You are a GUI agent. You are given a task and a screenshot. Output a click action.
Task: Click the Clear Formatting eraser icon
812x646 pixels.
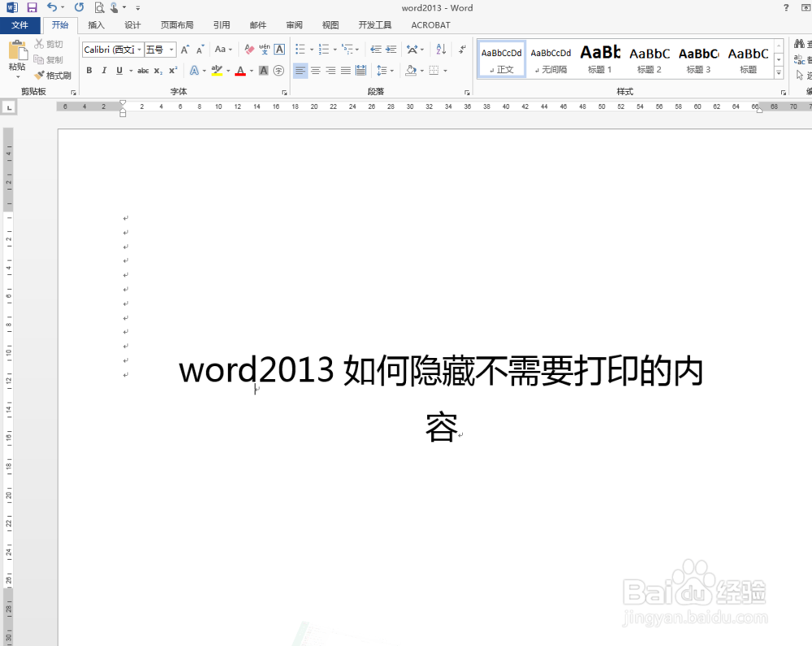(x=249, y=50)
